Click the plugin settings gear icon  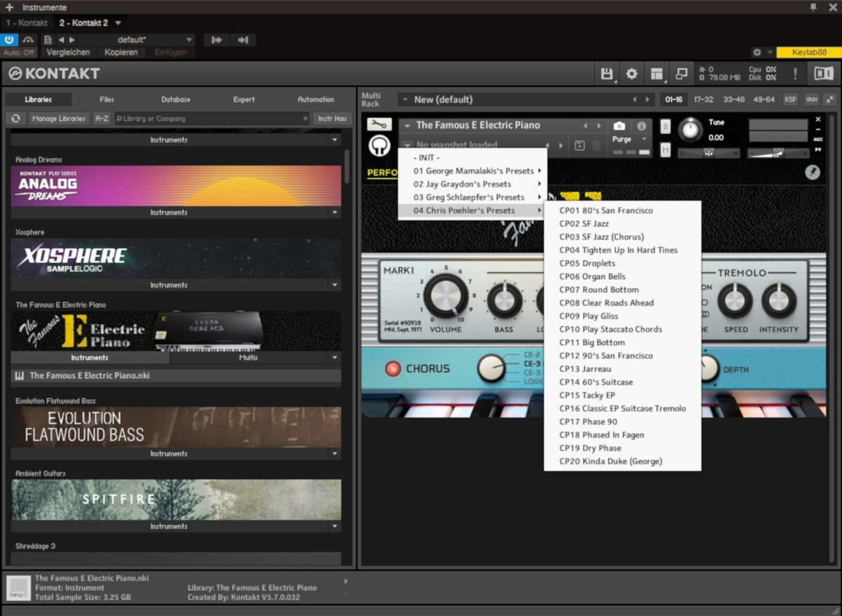click(756, 53)
